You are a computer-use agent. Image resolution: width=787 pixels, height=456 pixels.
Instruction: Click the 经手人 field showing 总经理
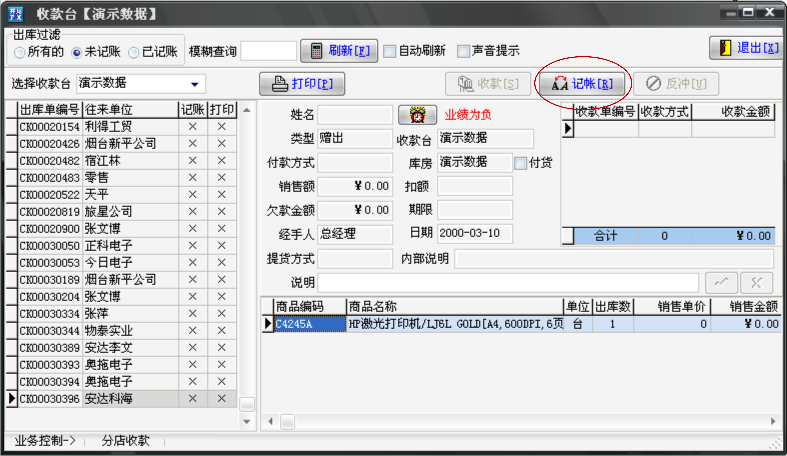355,234
